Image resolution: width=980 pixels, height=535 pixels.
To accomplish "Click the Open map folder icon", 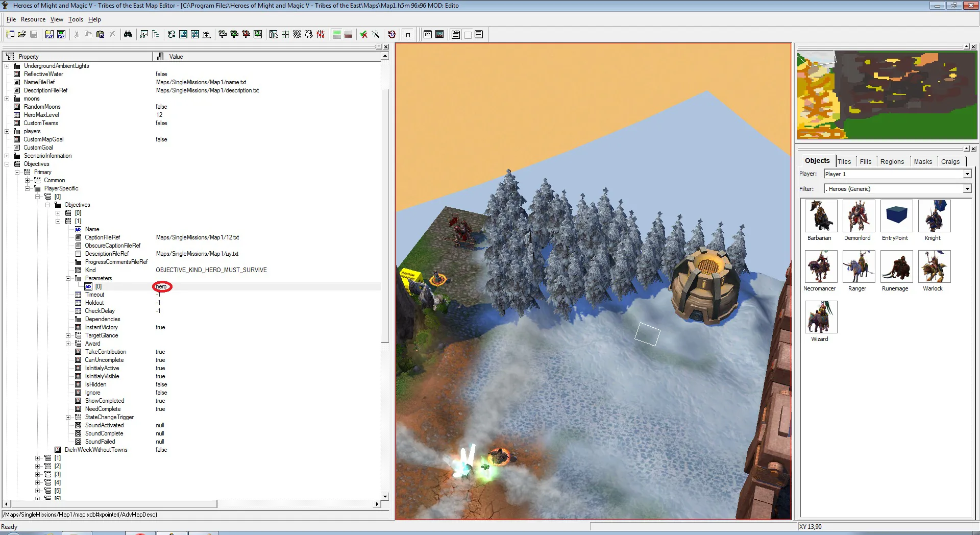I will point(21,34).
